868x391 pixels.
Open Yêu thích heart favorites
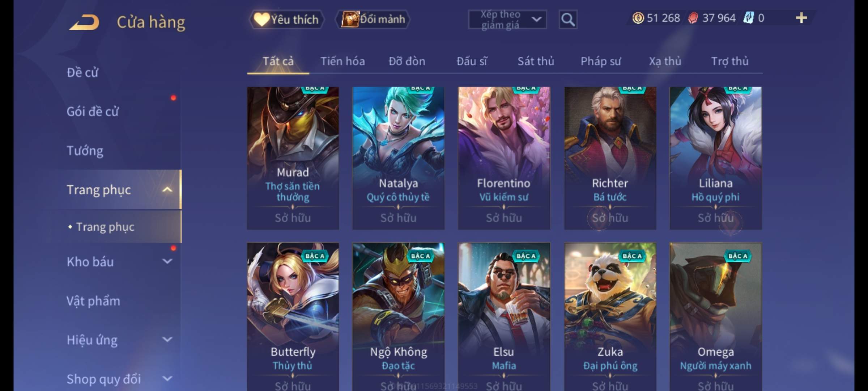286,19
